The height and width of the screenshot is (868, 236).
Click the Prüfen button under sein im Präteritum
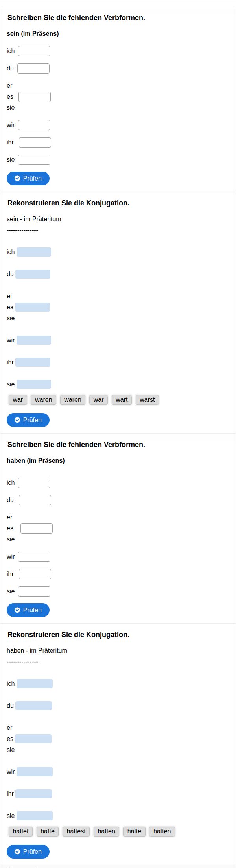coord(28,420)
